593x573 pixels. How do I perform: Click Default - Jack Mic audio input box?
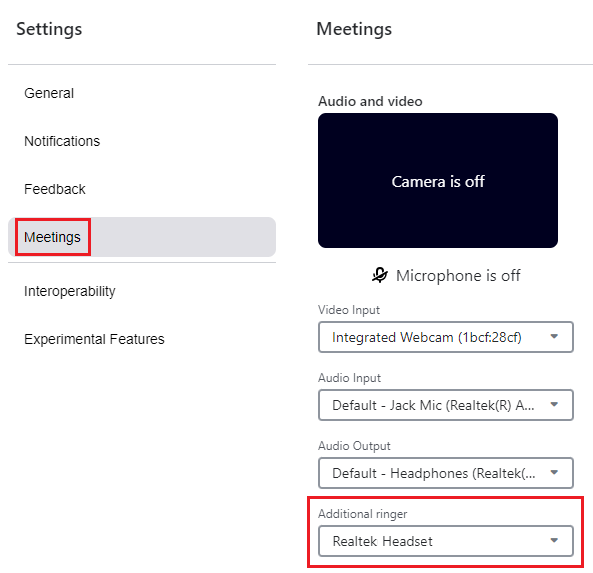pos(446,405)
